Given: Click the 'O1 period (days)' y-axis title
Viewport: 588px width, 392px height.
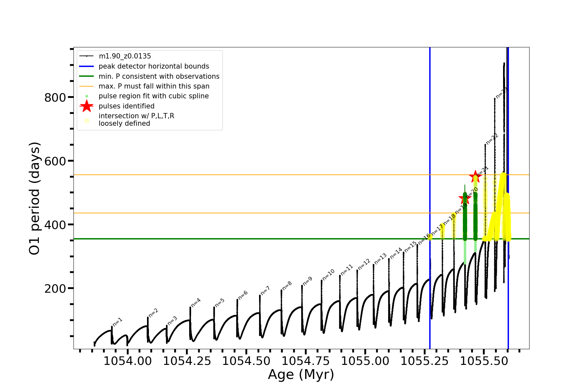Looking at the screenshot, I should click(x=35, y=198).
